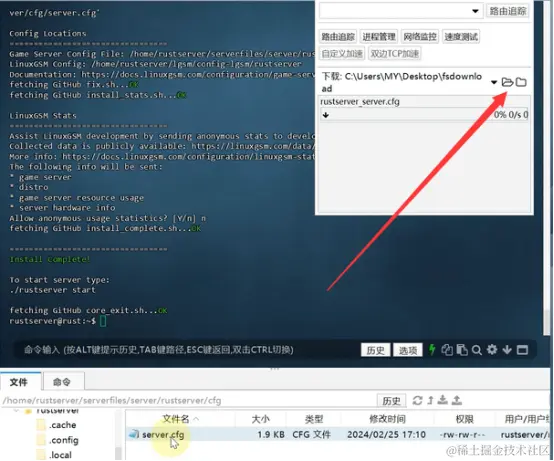
Task: Switch to the 命令 tab
Action: 62,382
